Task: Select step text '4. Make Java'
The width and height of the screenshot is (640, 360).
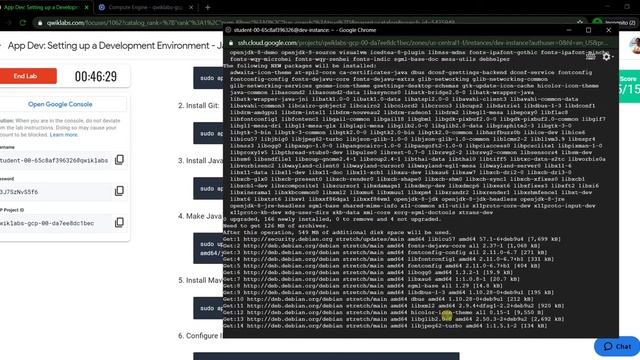Action: pos(200,216)
